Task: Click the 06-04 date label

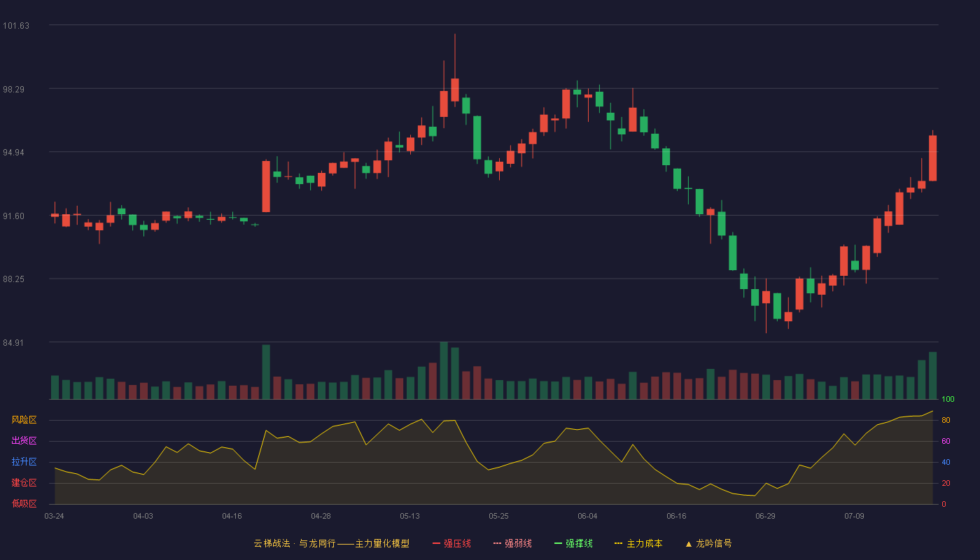Action: click(587, 516)
